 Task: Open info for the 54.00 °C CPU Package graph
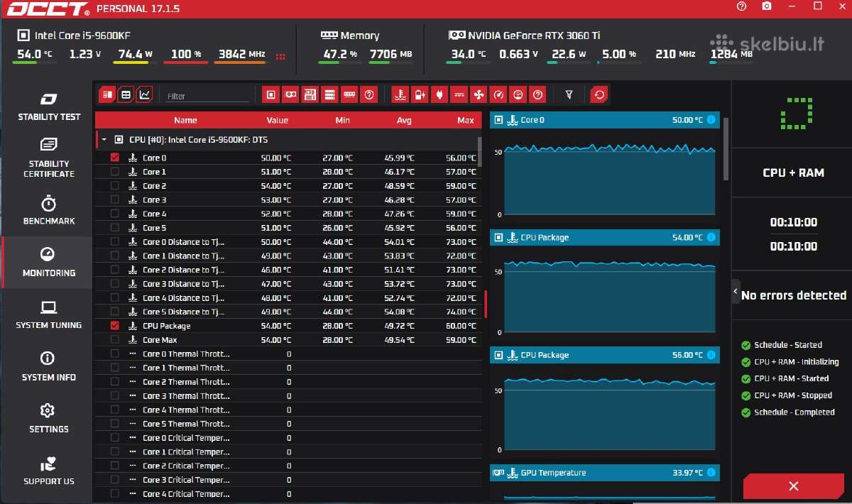coord(711,237)
